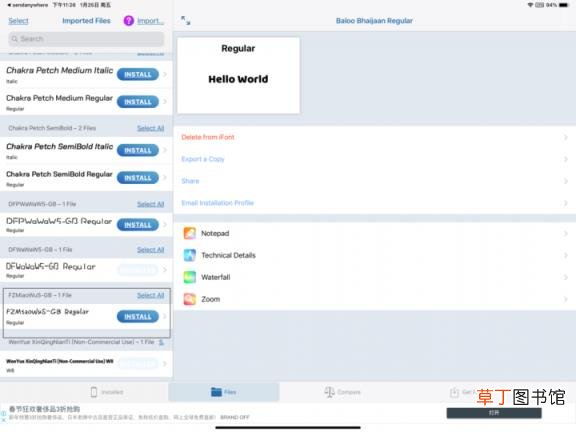Open the Technical Details icon
Image resolution: width=576 pixels, height=432 pixels.
tap(190, 255)
